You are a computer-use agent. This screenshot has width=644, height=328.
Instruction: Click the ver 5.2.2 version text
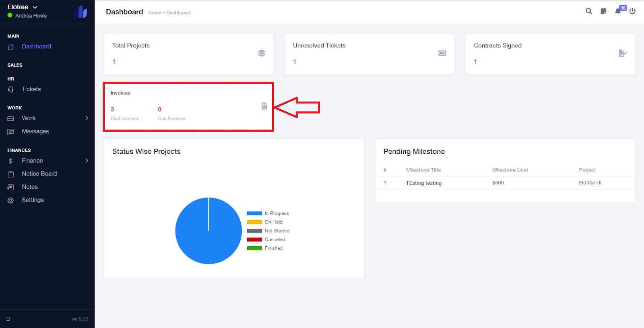pos(80,319)
